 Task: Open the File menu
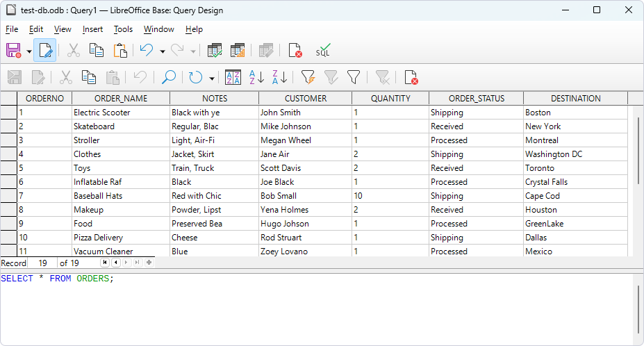[12, 29]
